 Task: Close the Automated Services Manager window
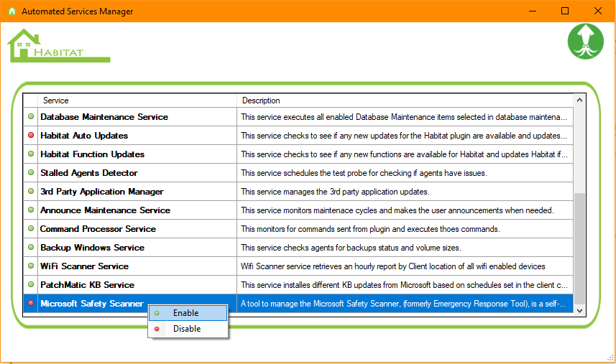(x=598, y=11)
